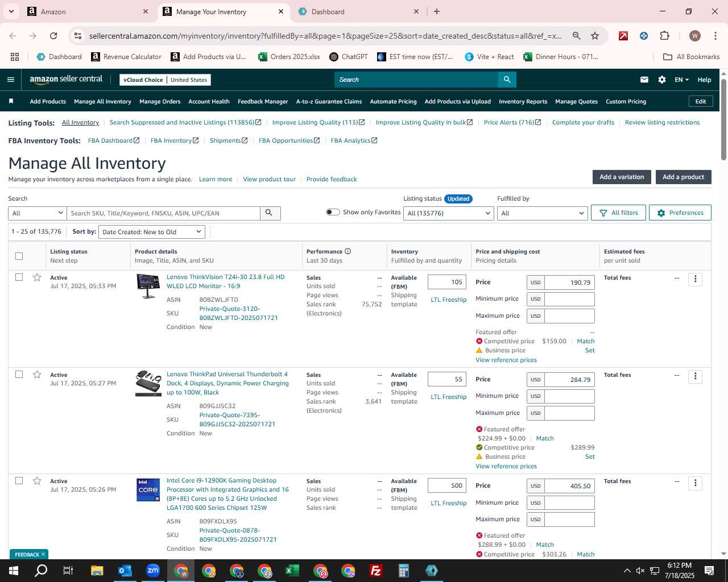
Task: Click the Add a variation button
Action: pos(622,177)
